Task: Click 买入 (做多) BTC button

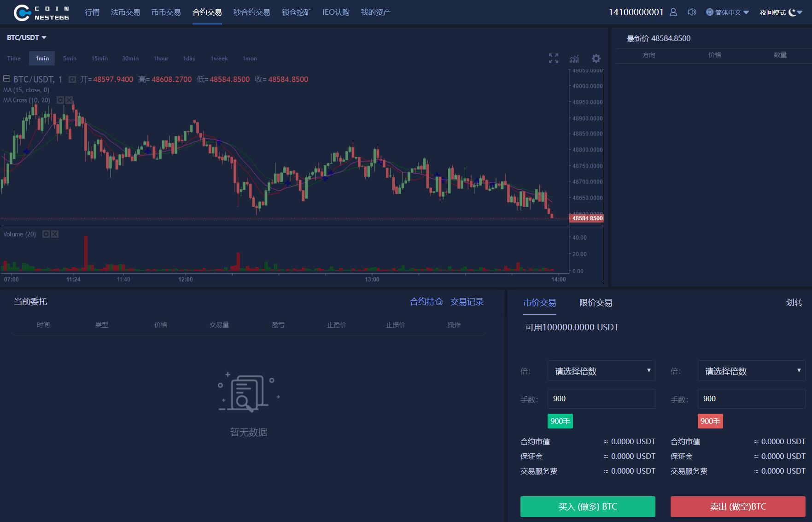Action: point(587,506)
